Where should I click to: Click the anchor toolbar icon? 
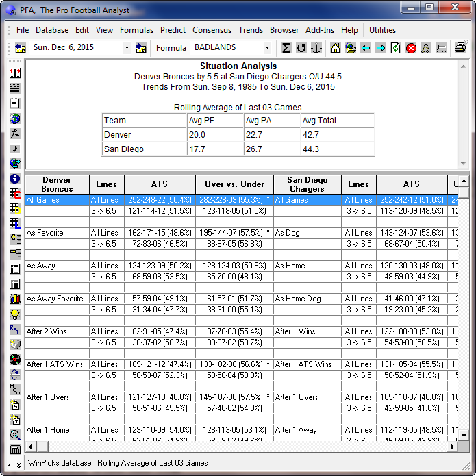click(316, 48)
